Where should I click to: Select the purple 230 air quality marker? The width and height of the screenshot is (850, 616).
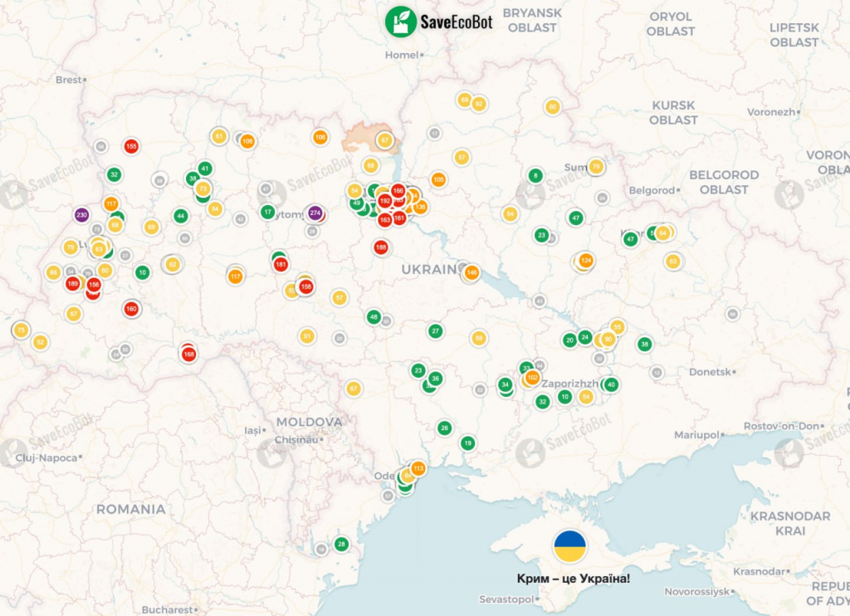tap(81, 215)
